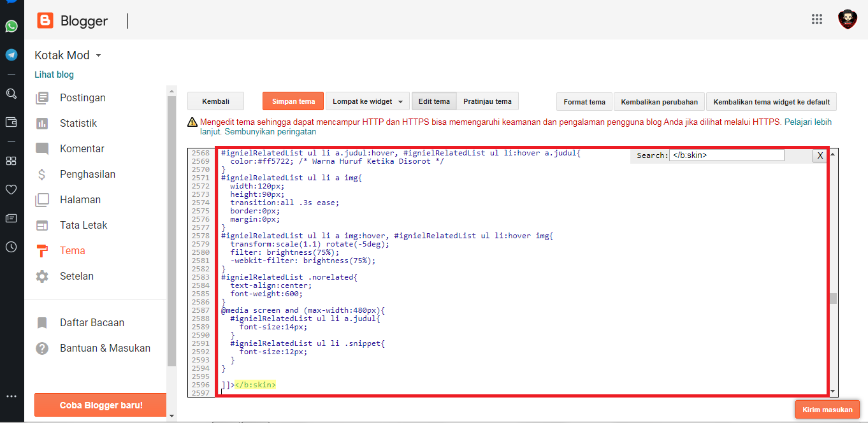
Task: Click the code editor vertical scrollbar thumb
Action: coord(833,299)
